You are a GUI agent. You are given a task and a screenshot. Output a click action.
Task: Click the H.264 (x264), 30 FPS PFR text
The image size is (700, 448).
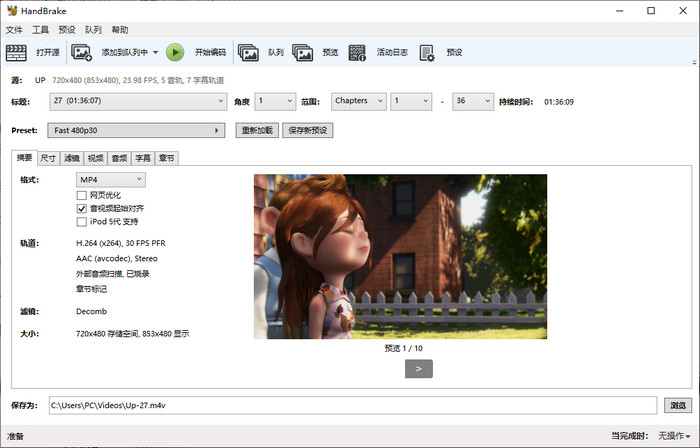[x=121, y=243]
